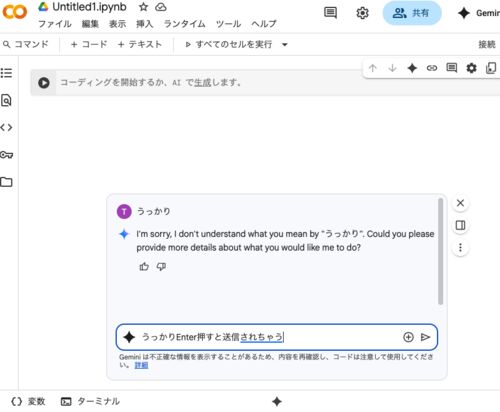Image resolution: width=500 pixels, height=412 pixels.
Task: Open the comments panel icon in header
Action: coord(330,13)
